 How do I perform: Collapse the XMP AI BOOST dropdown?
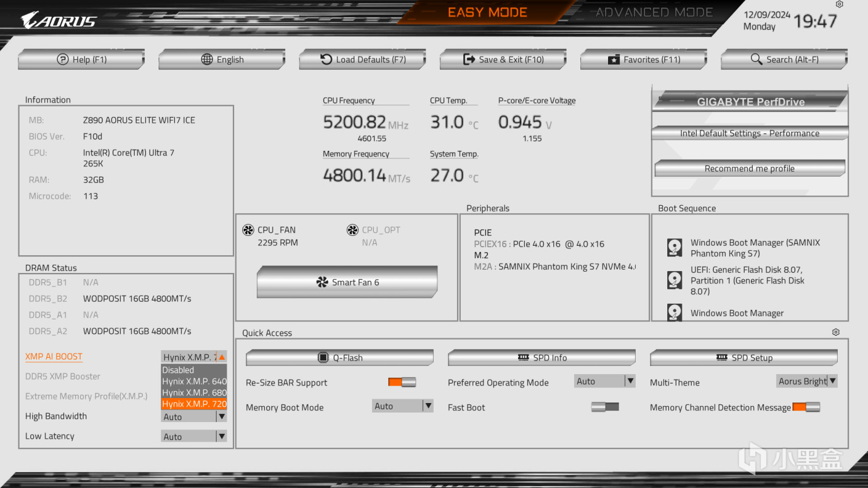tap(222, 357)
